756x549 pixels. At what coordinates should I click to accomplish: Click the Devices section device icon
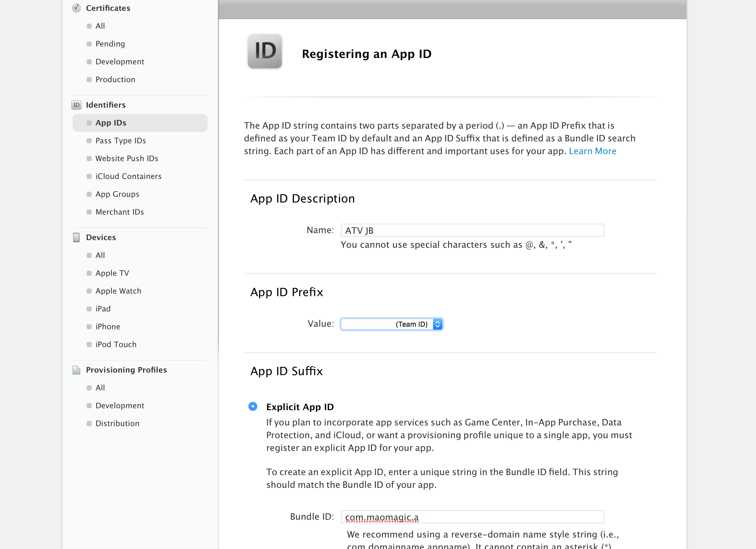click(x=76, y=237)
